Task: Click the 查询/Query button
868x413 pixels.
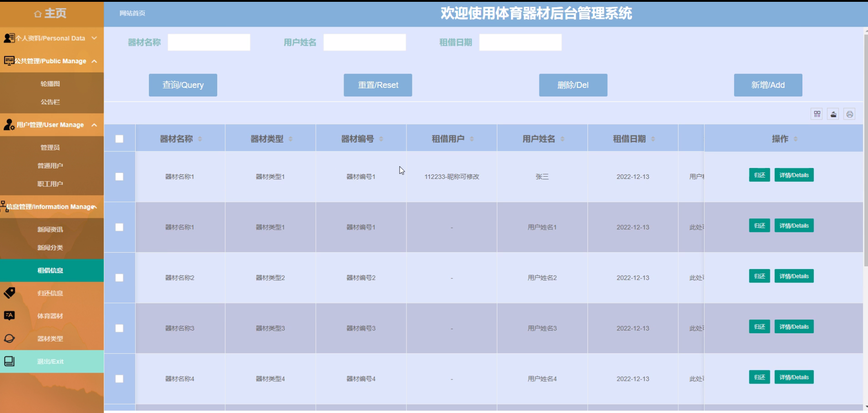Action: 183,85
